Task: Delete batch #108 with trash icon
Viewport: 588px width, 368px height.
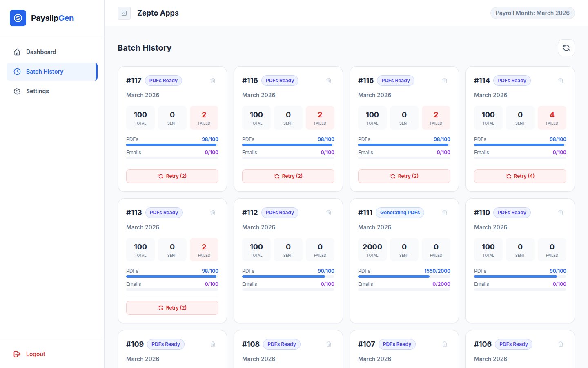Action: pyautogui.click(x=329, y=344)
